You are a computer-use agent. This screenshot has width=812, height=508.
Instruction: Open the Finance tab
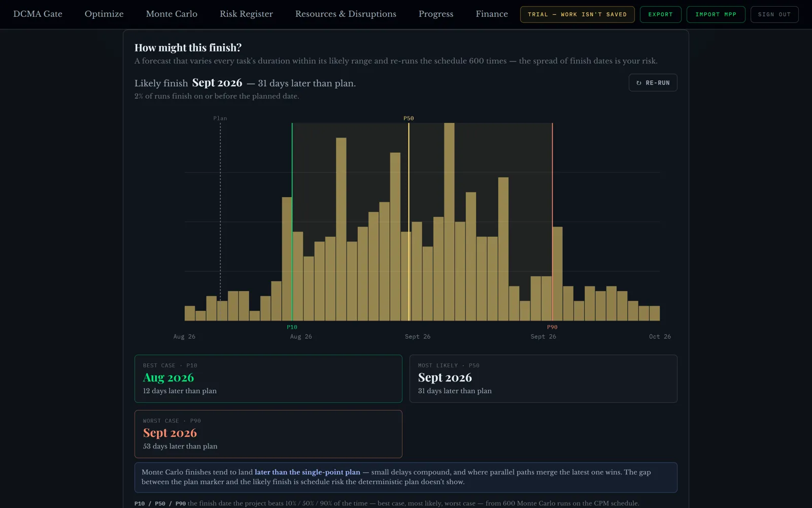492,14
